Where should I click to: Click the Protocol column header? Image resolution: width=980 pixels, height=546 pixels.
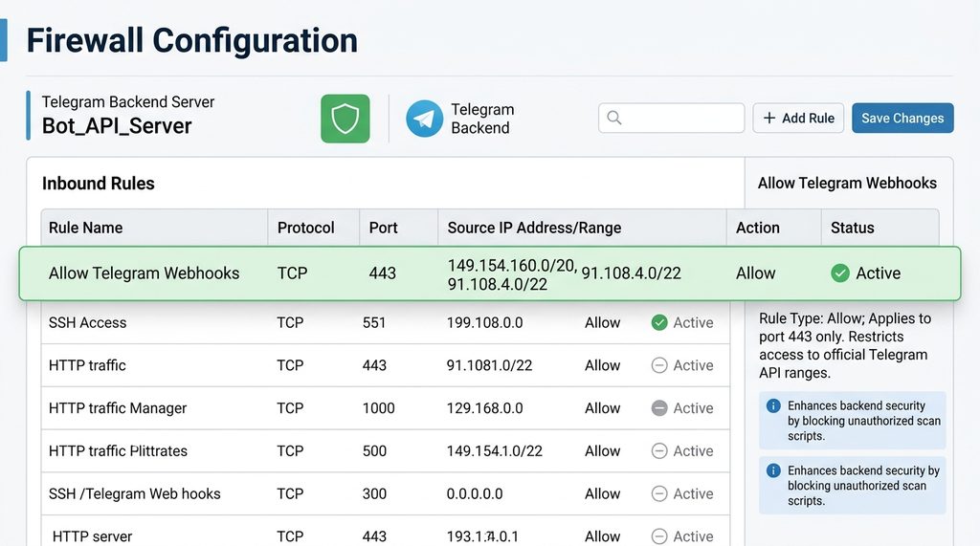click(x=305, y=228)
